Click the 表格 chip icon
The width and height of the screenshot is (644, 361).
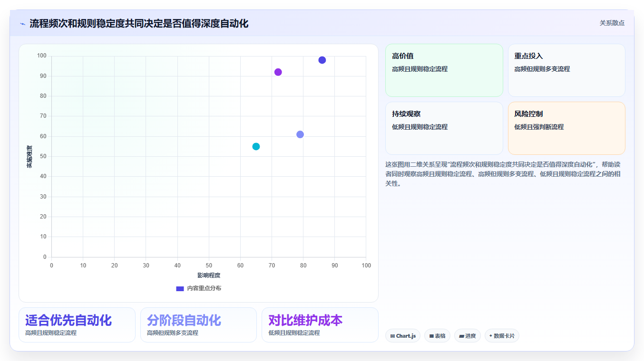coord(431,336)
